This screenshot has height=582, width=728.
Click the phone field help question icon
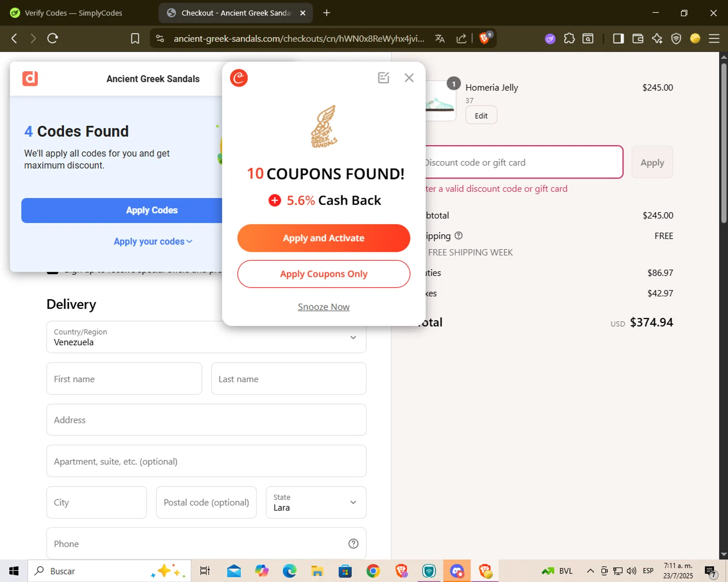click(353, 544)
